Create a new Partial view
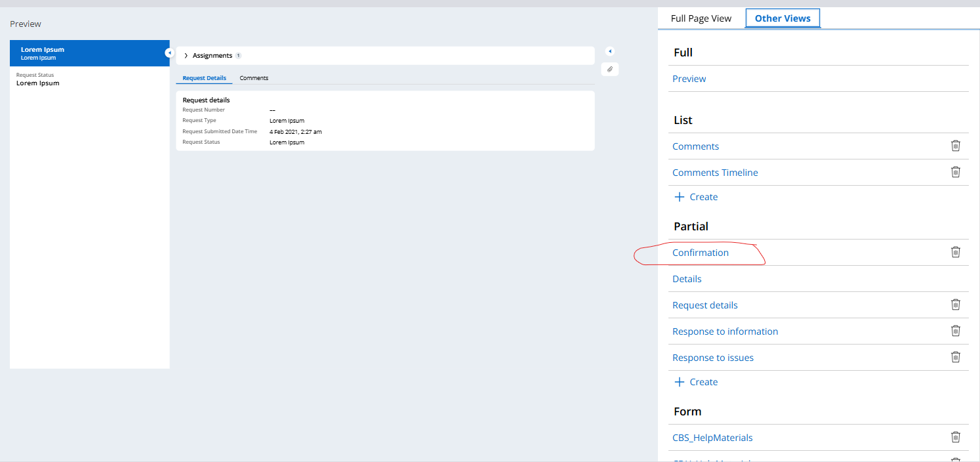Image resolution: width=980 pixels, height=462 pixels. point(696,382)
